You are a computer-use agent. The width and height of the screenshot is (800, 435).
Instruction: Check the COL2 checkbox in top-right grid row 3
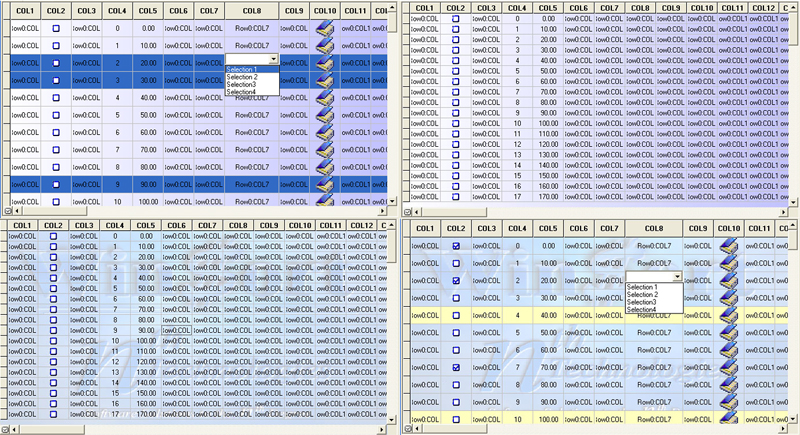(456, 52)
